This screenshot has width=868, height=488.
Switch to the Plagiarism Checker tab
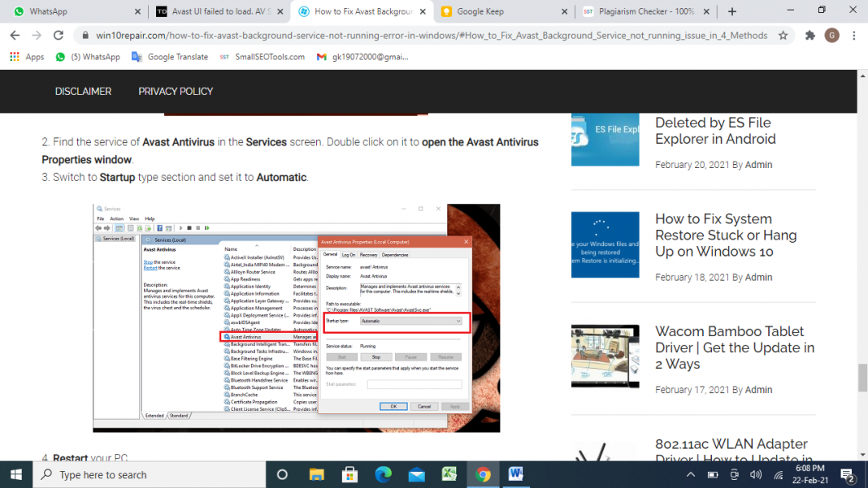click(646, 11)
